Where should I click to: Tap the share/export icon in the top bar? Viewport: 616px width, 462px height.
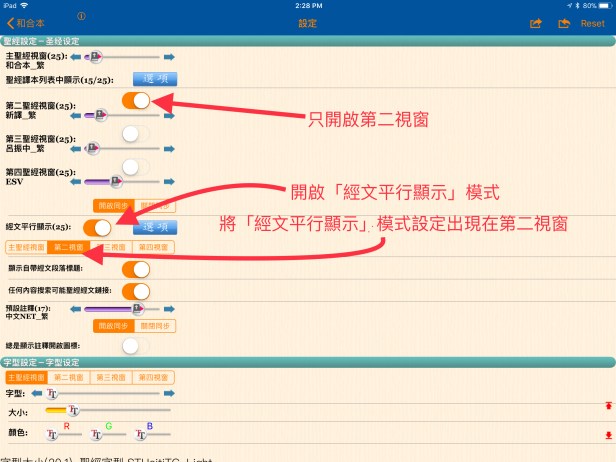(x=534, y=22)
